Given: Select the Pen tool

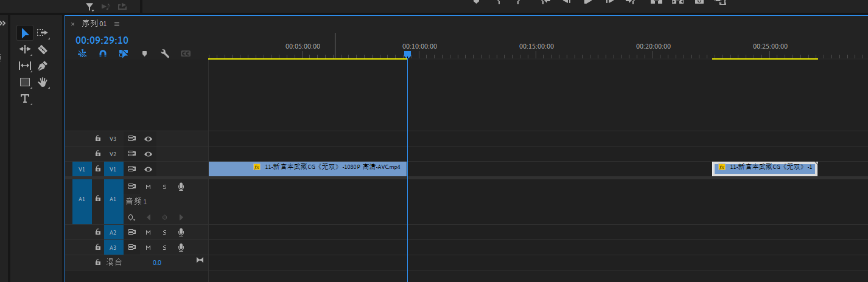Looking at the screenshot, I should point(43,66).
